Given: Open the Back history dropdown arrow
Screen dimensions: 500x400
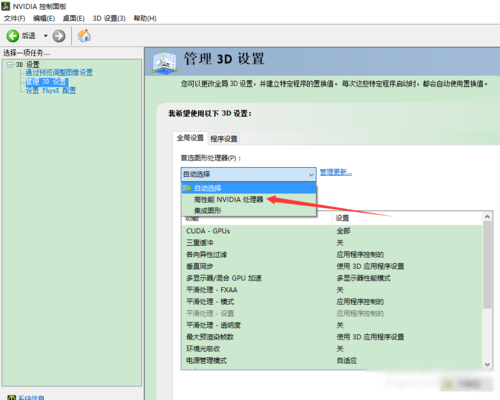Looking at the screenshot, I should [46, 36].
